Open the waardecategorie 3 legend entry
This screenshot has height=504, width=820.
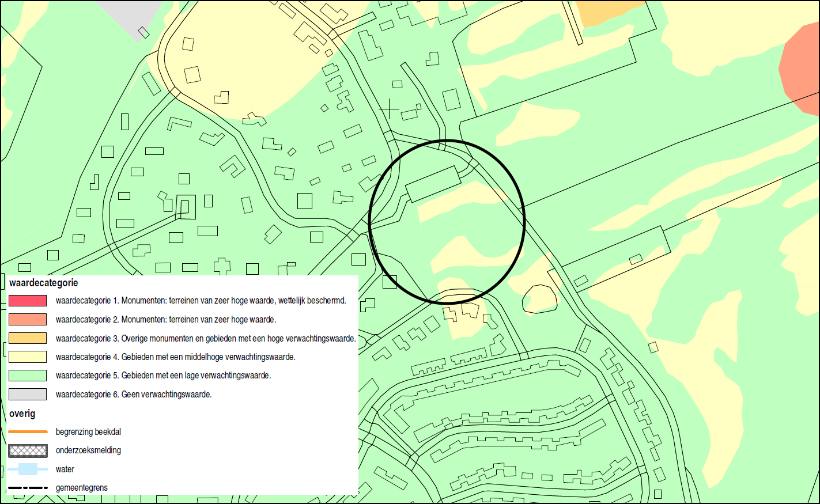click(x=27, y=338)
